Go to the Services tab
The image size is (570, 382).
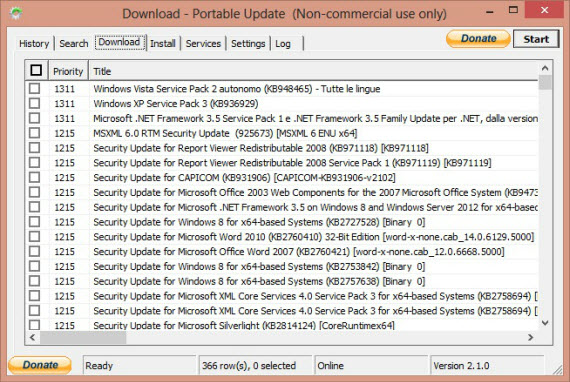[203, 44]
